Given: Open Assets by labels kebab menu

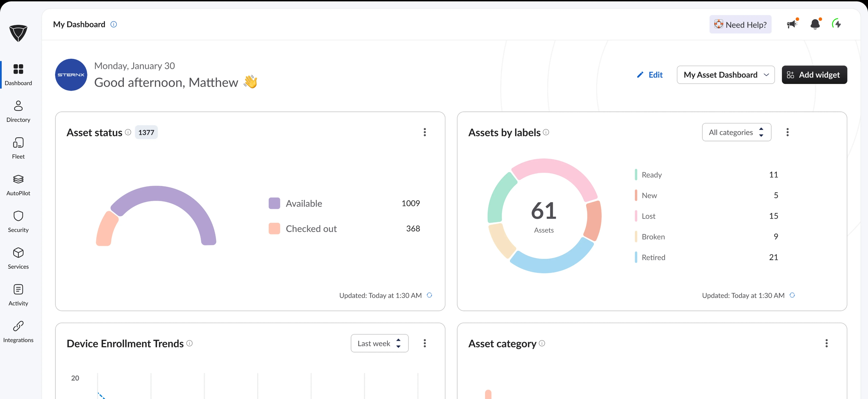Looking at the screenshot, I should pos(788,132).
